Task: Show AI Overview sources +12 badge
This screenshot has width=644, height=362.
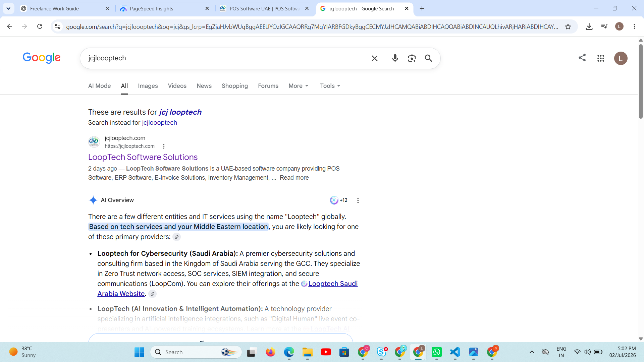Action: [339, 200]
